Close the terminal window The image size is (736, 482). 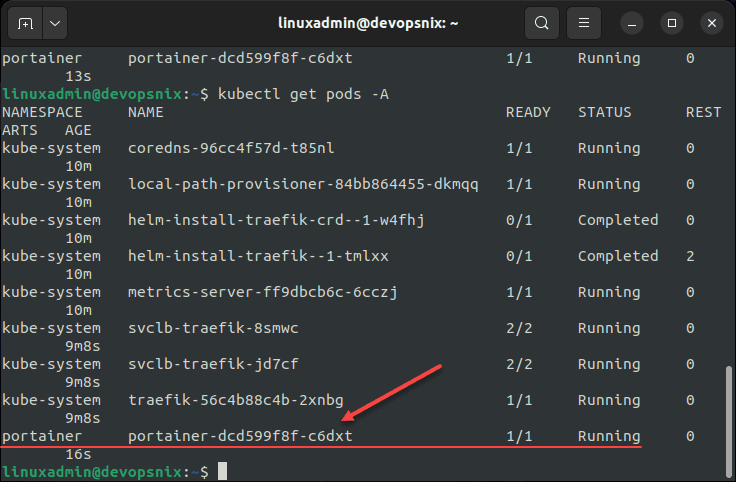click(712, 23)
